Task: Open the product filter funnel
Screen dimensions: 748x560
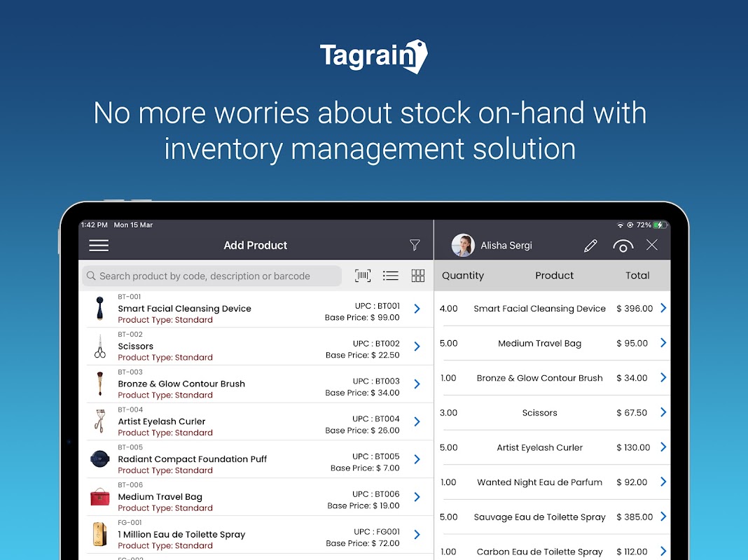Action: point(415,245)
